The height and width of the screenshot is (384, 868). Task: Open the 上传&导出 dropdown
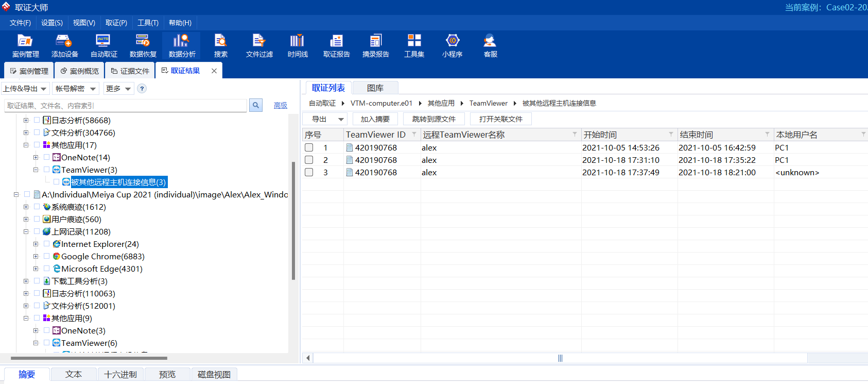[x=25, y=89]
